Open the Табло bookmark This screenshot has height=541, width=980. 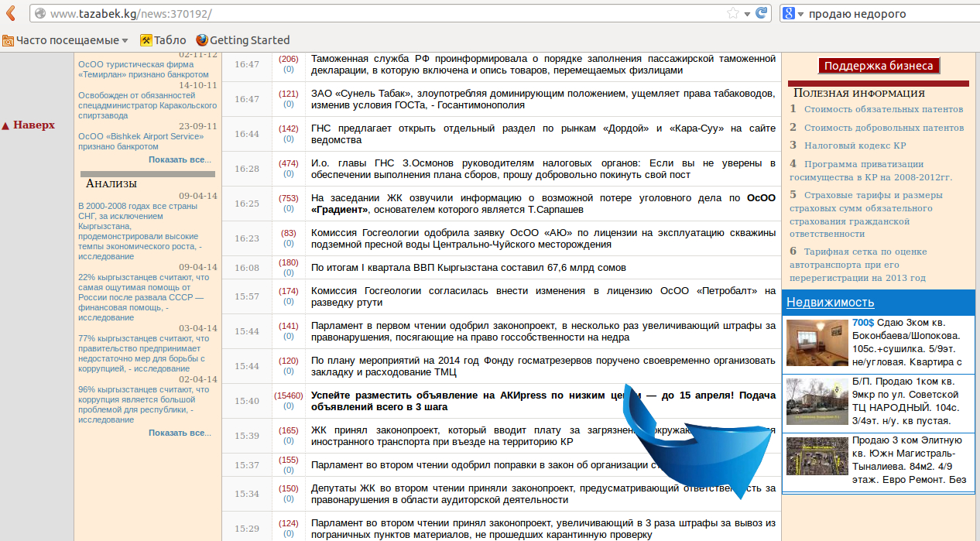click(x=163, y=40)
